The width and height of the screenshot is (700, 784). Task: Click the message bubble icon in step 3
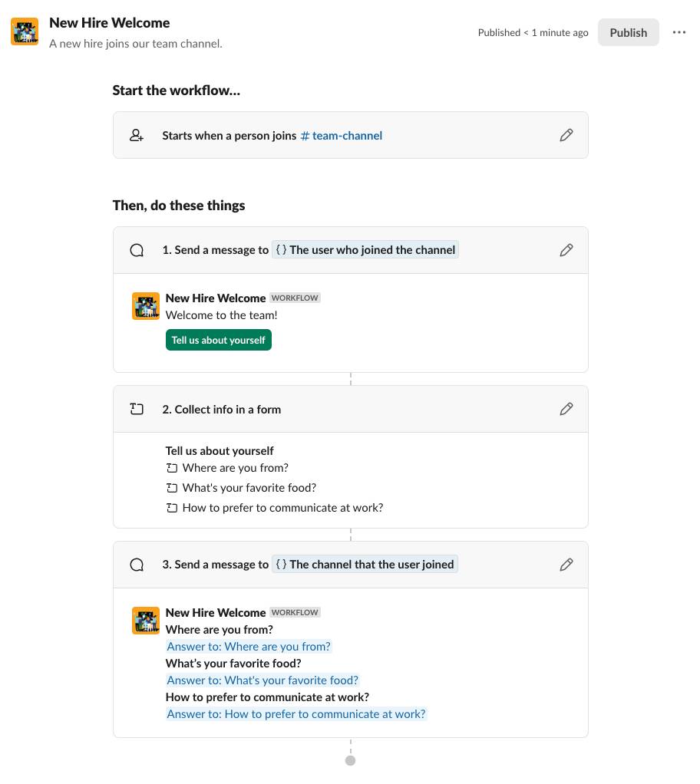tap(137, 565)
